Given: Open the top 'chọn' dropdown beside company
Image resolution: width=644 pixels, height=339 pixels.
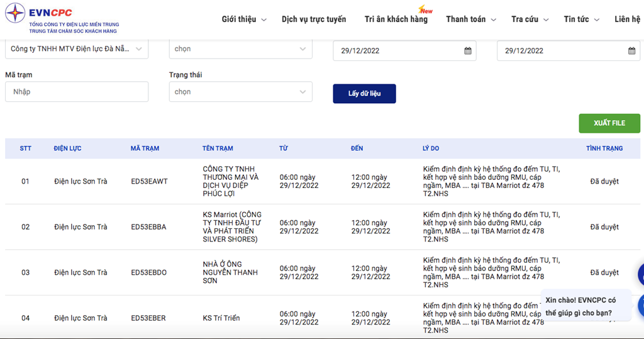Looking at the screenshot, I should [241, 49].
